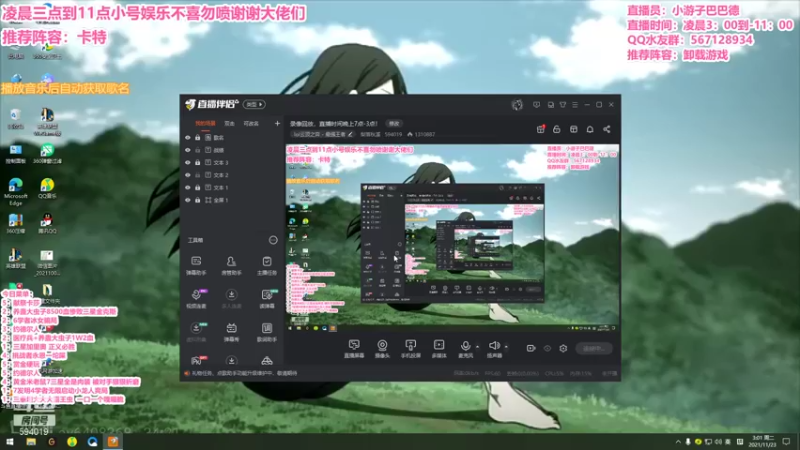Screen dimensions: 800x450
Task: Open the 视频连麦 tool
Action: point(196,298)
